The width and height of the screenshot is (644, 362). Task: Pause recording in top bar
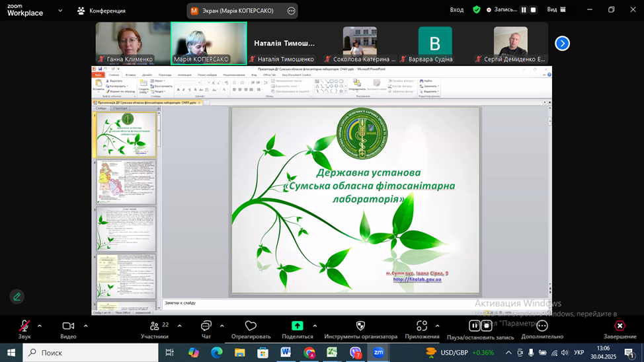point(524,10)
